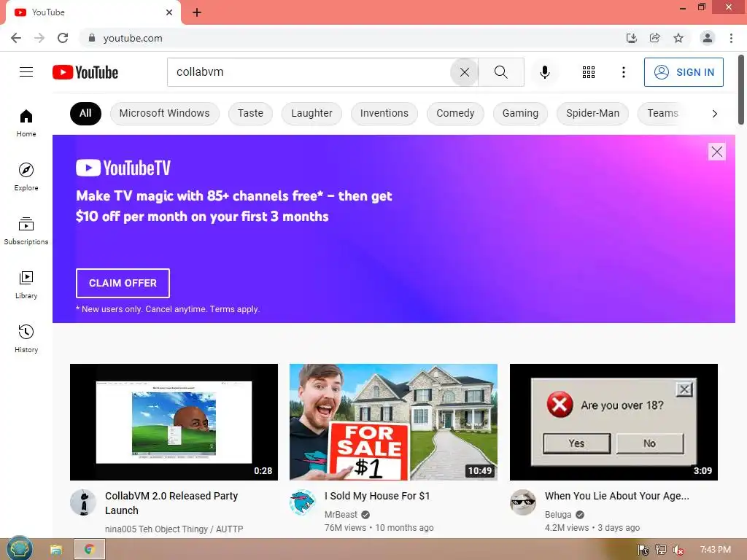Click the page vertical scrollbar
Image resolution: width=747 pixels, height=560 pixels.
pyautogui.click(x=741, y=90)
